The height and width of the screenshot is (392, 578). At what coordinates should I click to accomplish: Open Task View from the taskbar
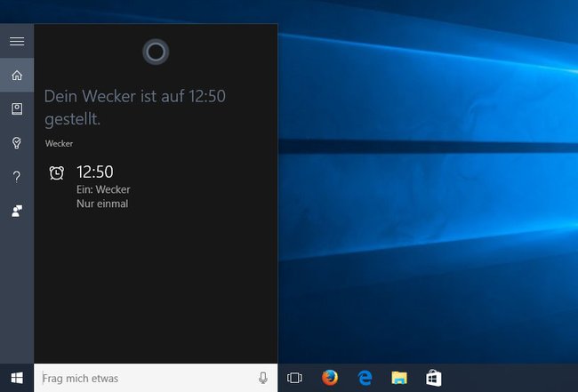coord(294,378)
